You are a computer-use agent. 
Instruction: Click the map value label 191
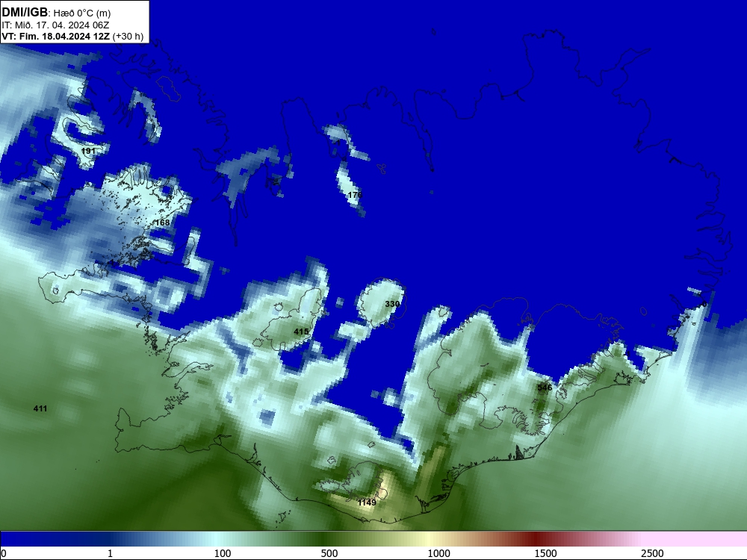pos(88,151)
